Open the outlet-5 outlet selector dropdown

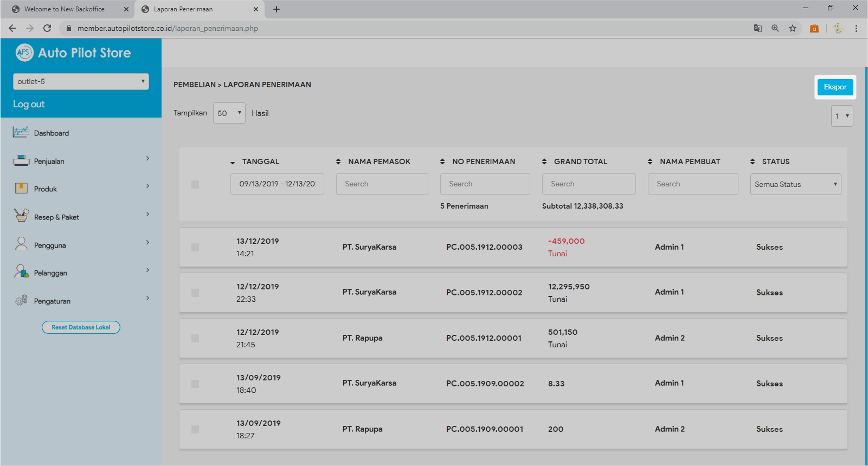point(81,81)
